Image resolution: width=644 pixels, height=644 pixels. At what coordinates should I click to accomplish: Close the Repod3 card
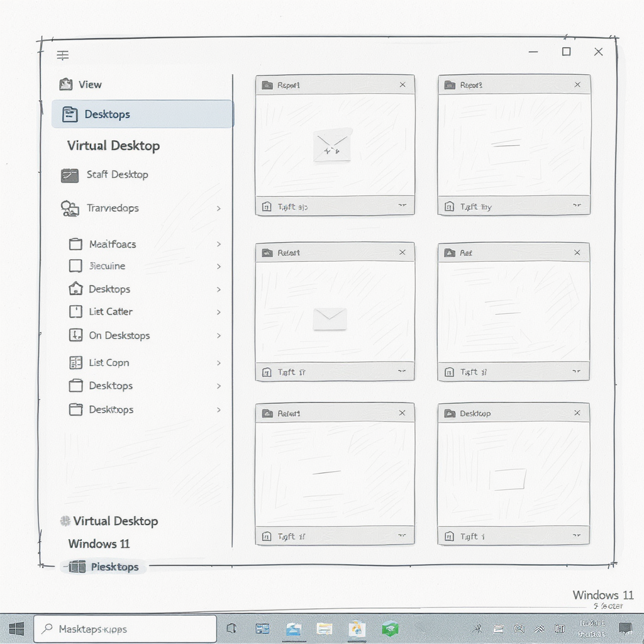(577, 85)
